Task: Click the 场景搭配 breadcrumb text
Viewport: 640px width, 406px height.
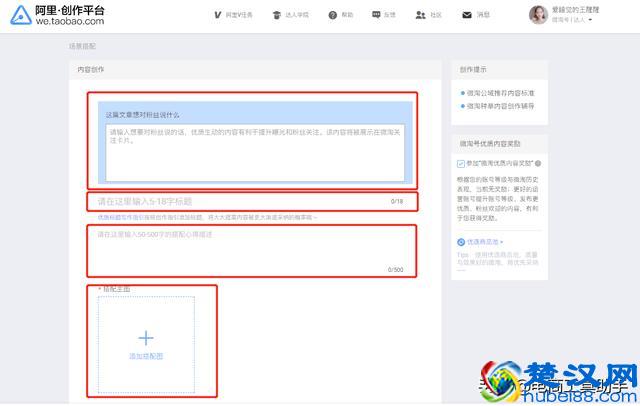Action: tap(82, 46)
